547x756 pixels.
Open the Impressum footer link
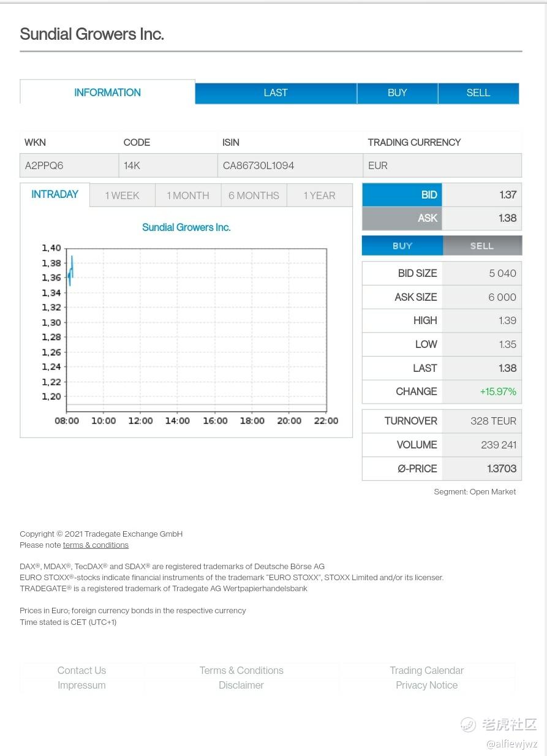81,685
